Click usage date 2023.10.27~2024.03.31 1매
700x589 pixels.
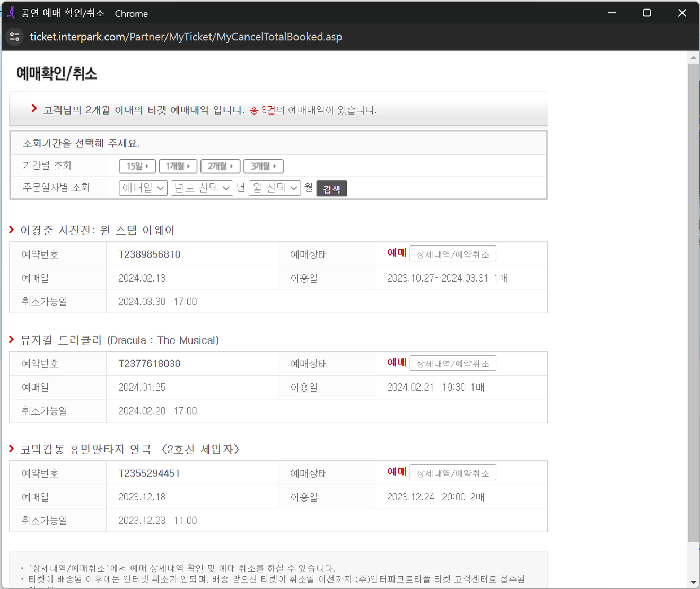tap(447, 278)
